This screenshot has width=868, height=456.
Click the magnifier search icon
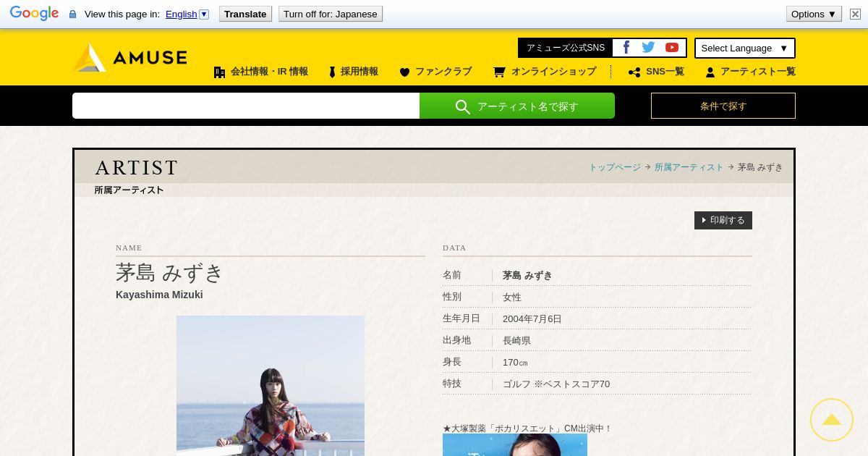point(463,106)
